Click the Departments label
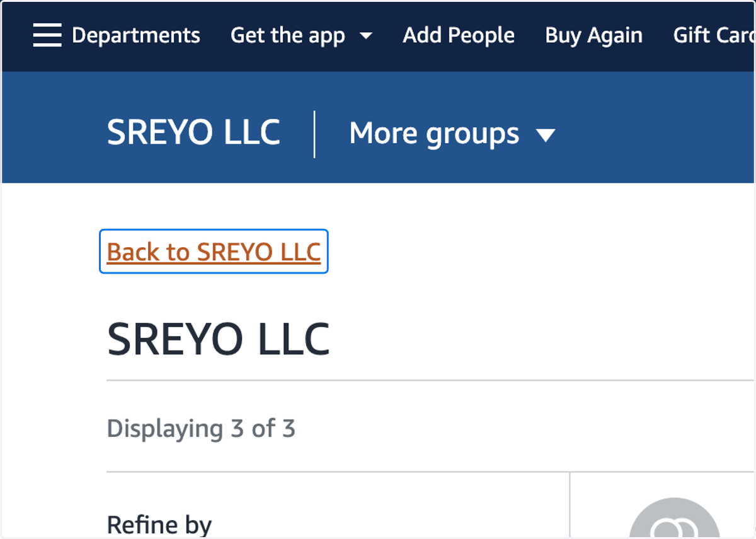This screenshot has height=539, width=756. click(x=136, y=35)
